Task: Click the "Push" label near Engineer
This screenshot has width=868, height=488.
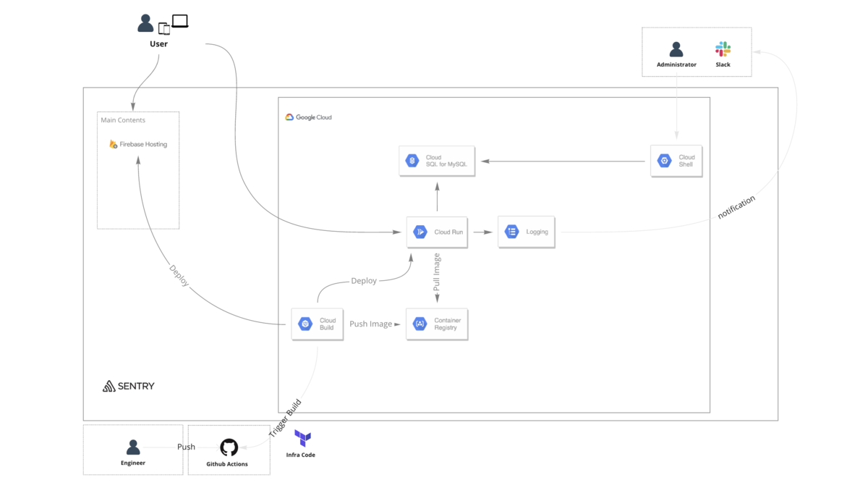Action: point(186,447)
